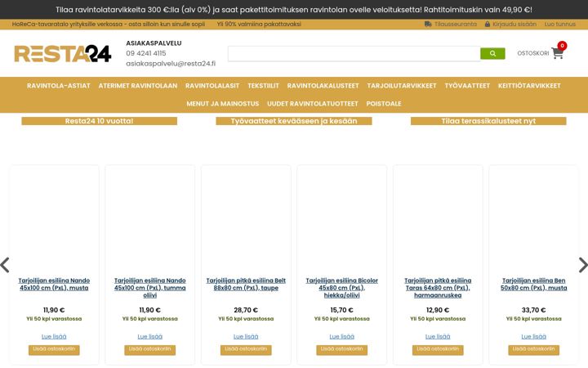Image resolution: width=588 pixels, height=368 pixels.
Task: Focus the product search field
Action: (354, 54)
